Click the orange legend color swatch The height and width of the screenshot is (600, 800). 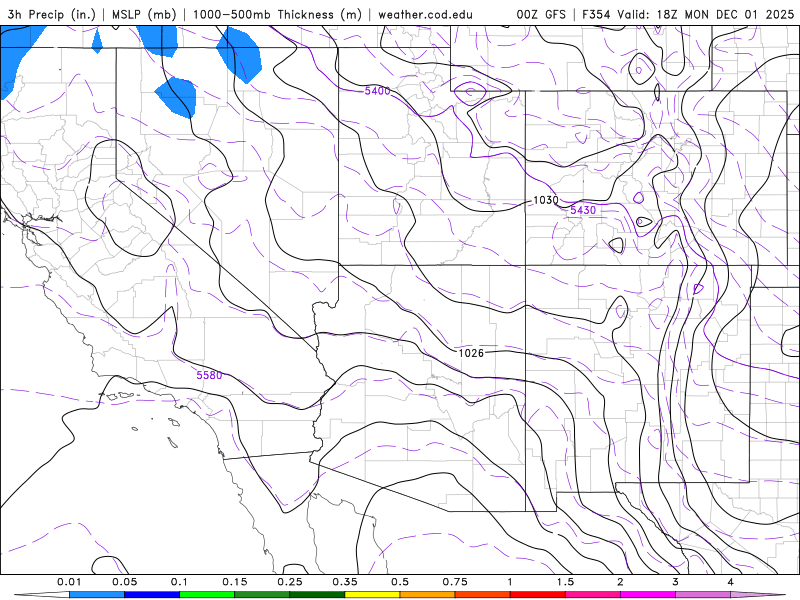click(x=428, y=595)
